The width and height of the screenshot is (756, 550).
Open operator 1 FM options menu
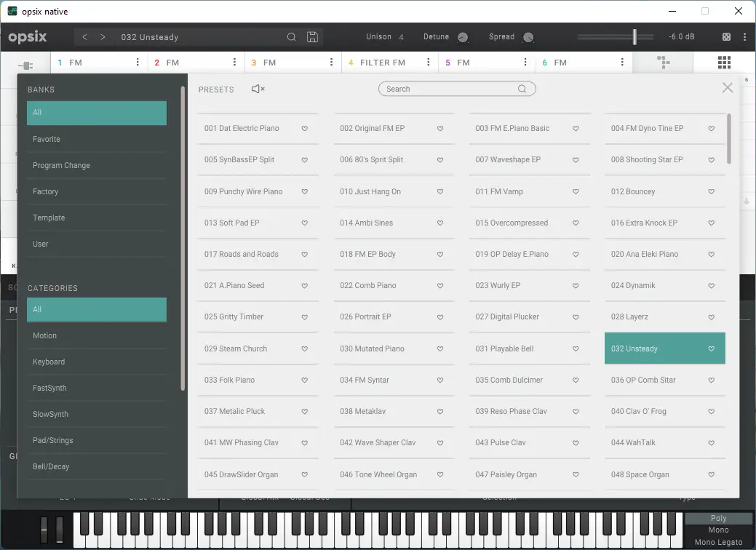click(x=138, y=62)
